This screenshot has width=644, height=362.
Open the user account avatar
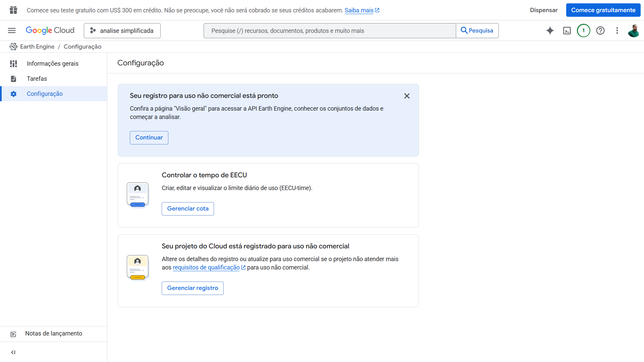[x=634, y=31]
